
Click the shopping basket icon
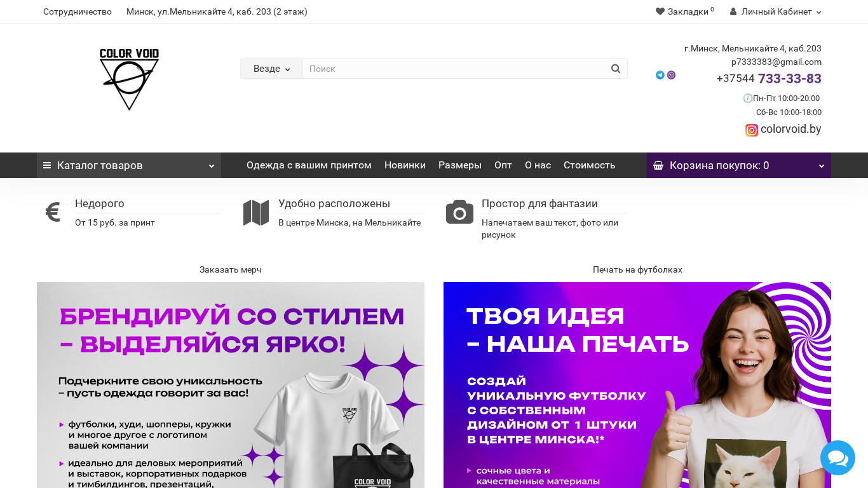(x=658, y=166)
